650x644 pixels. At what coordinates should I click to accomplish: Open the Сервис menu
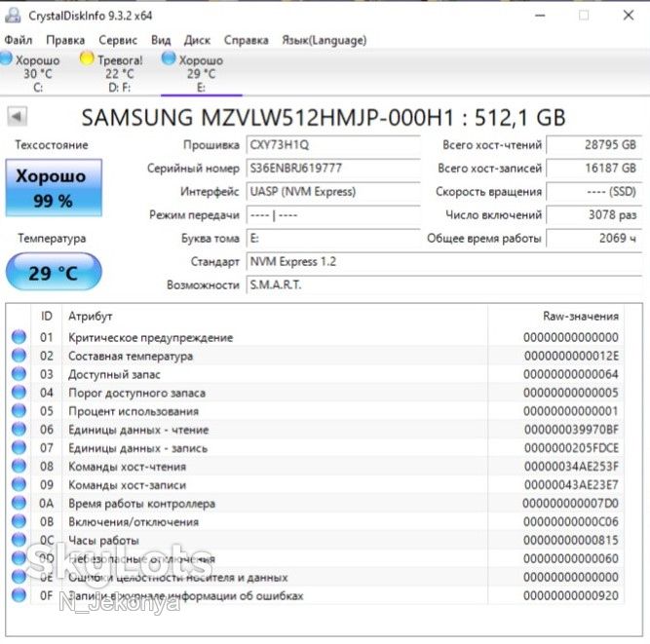[x=118, y=40]
